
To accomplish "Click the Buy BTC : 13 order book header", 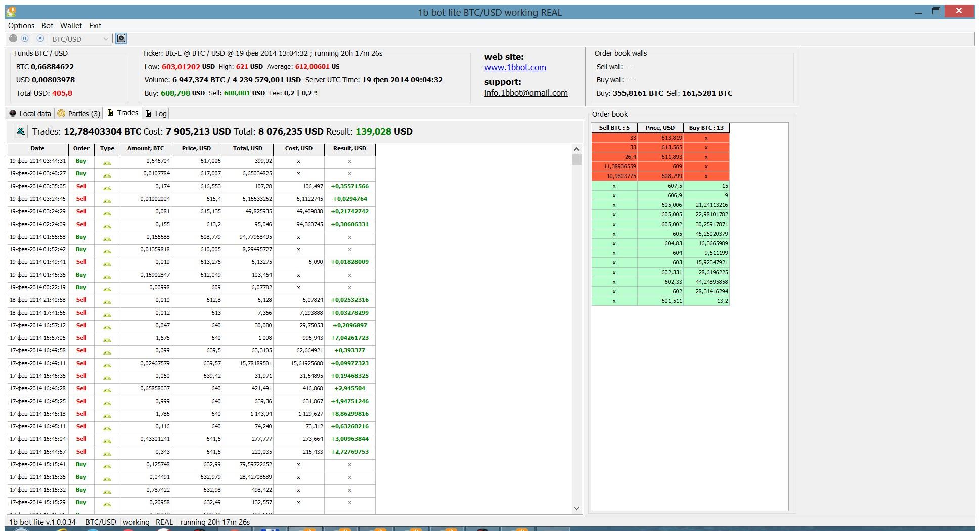I will pos(706,128).
